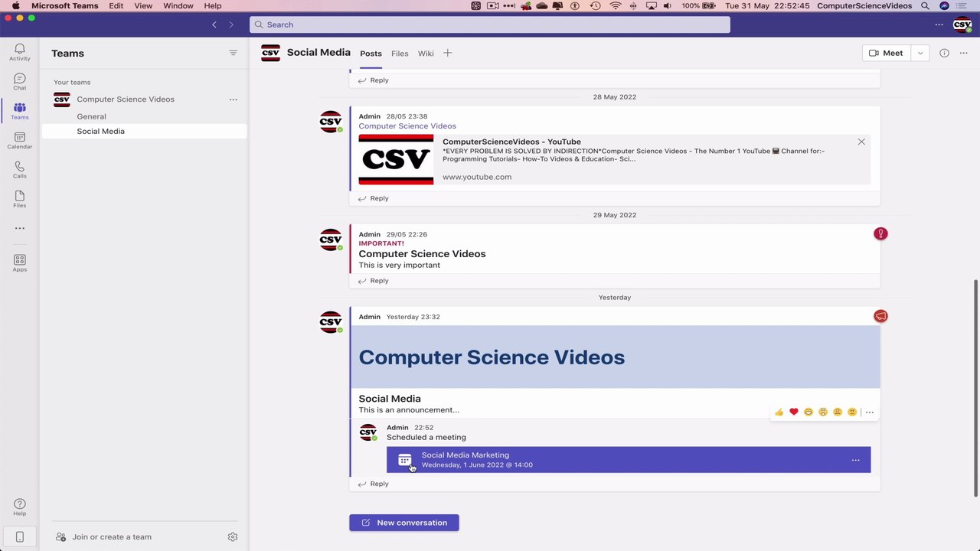Click the Search input field
The image size is (980, 551).
click(490, 24)
